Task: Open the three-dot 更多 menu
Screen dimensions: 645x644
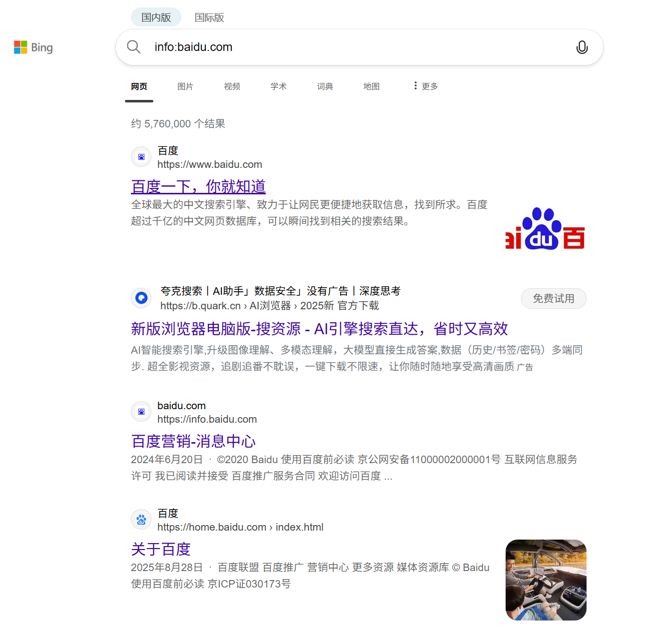Action: 426,86
